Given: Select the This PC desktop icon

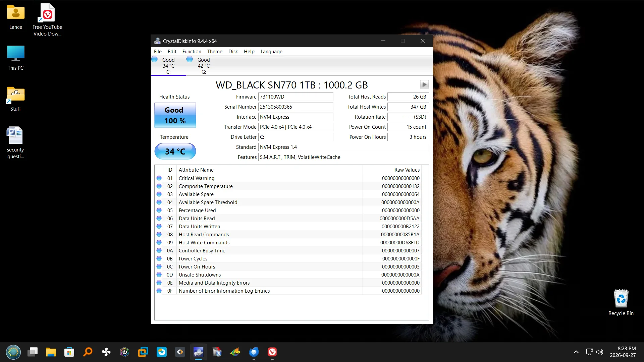Looking at the screenshot, I should 16,58.
